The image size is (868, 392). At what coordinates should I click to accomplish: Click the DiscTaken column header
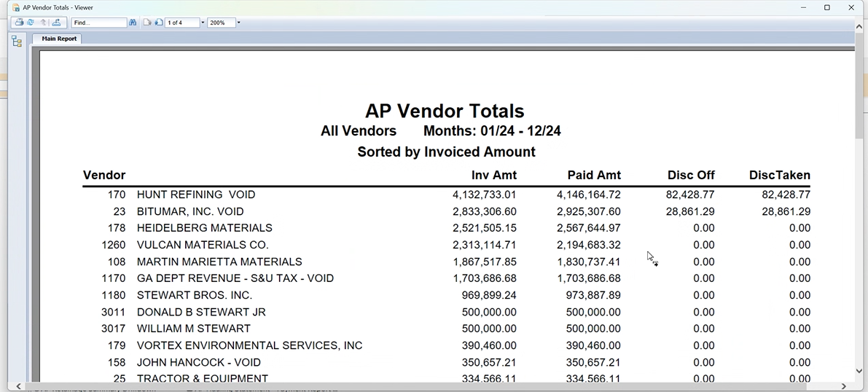[779, 176]
